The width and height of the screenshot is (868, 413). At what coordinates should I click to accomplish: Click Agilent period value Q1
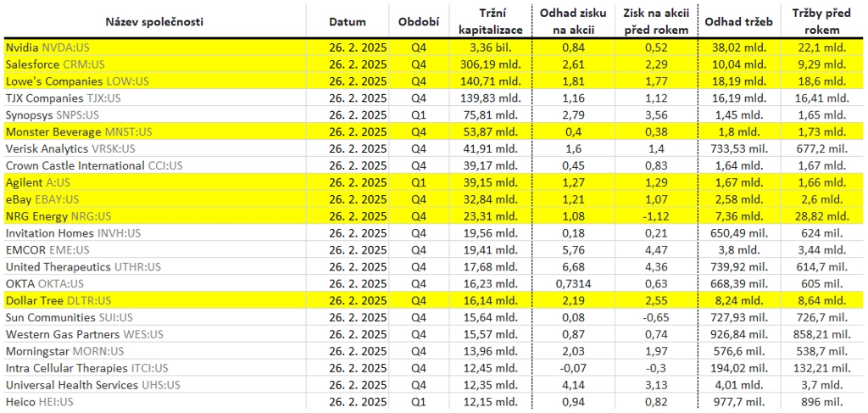(419, 182)
